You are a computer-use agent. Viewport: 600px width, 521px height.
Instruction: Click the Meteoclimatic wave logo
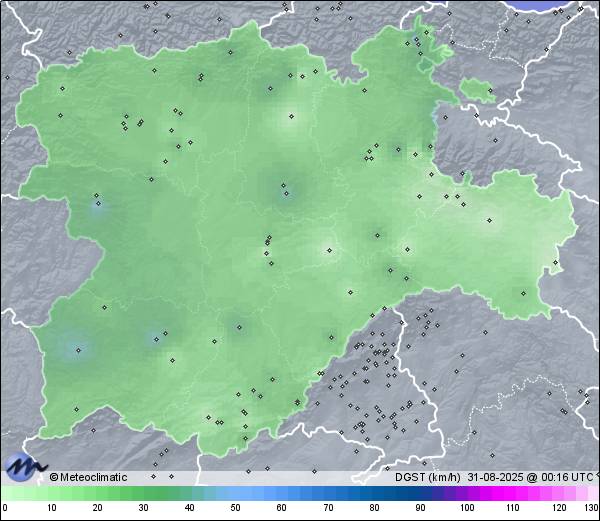[x=26, y=467]
